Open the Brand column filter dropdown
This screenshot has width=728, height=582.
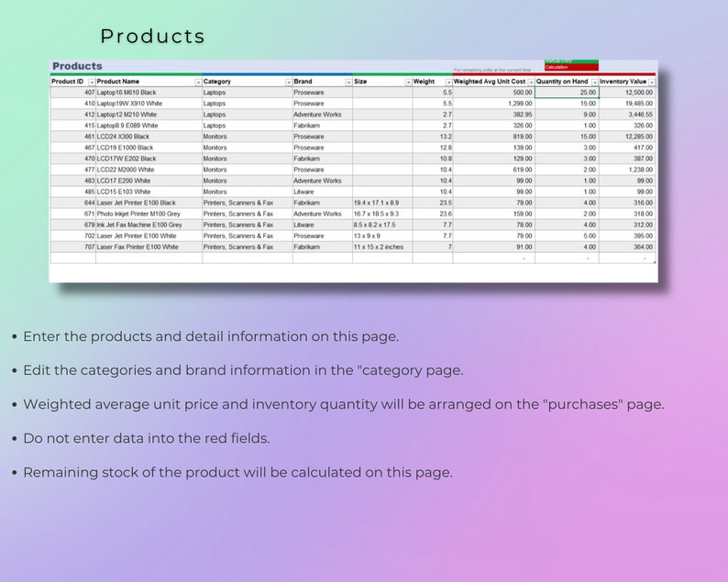[348, 82]
